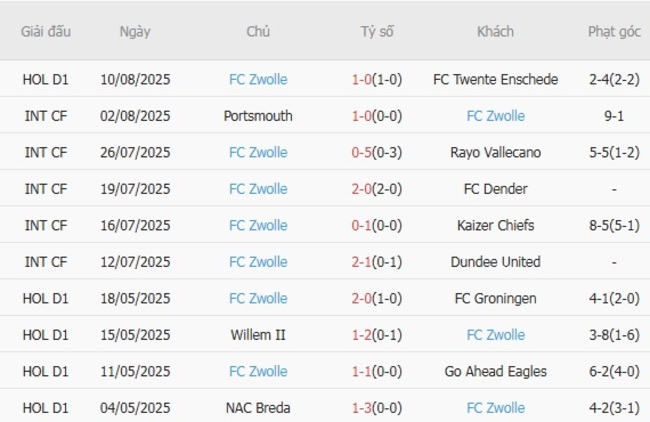Click FC Zwolle in the 10/08/2025 row

pyautogui.click(x=258, y=79)
